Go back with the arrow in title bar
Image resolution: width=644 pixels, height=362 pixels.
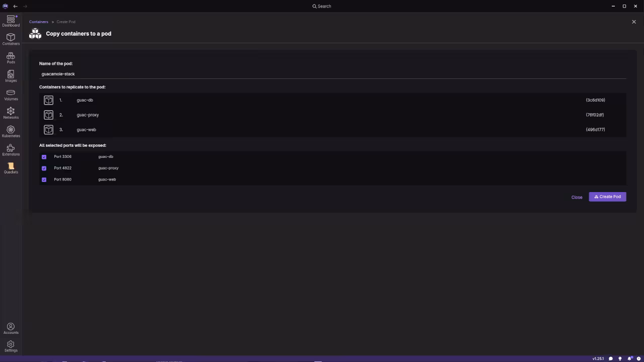[x=15, y=6]
